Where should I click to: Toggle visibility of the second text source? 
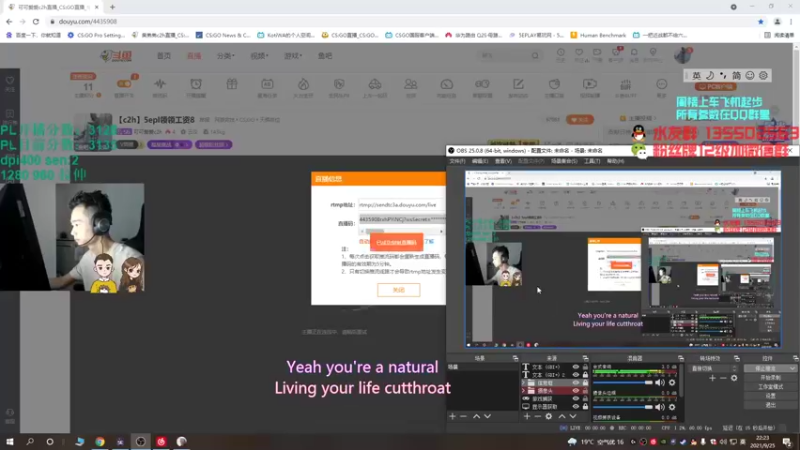pyautogui.click(x=576, y=375)
